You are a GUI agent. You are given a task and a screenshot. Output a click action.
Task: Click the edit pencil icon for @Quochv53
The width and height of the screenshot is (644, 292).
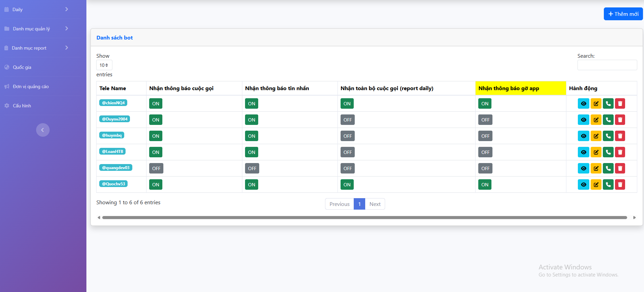coord(596,185)
